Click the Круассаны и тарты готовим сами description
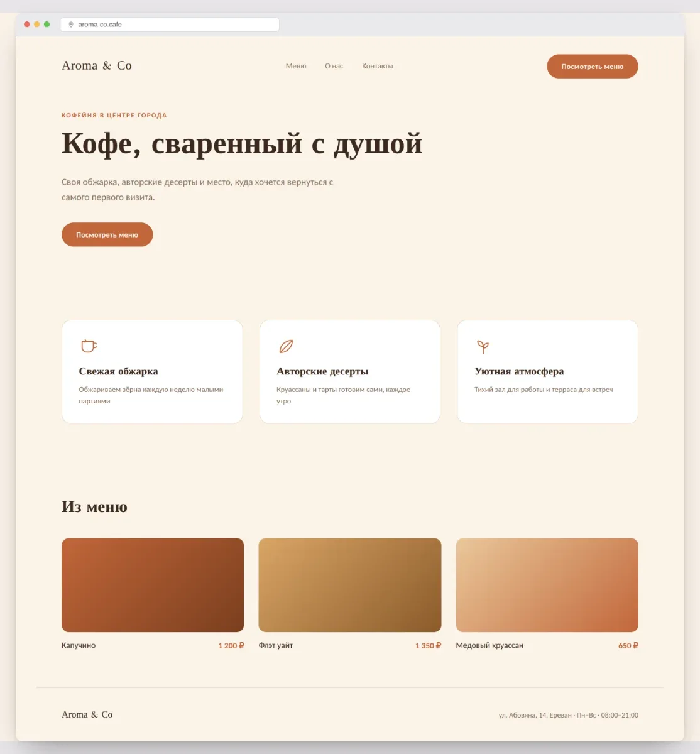 click(x=343, y=395)
